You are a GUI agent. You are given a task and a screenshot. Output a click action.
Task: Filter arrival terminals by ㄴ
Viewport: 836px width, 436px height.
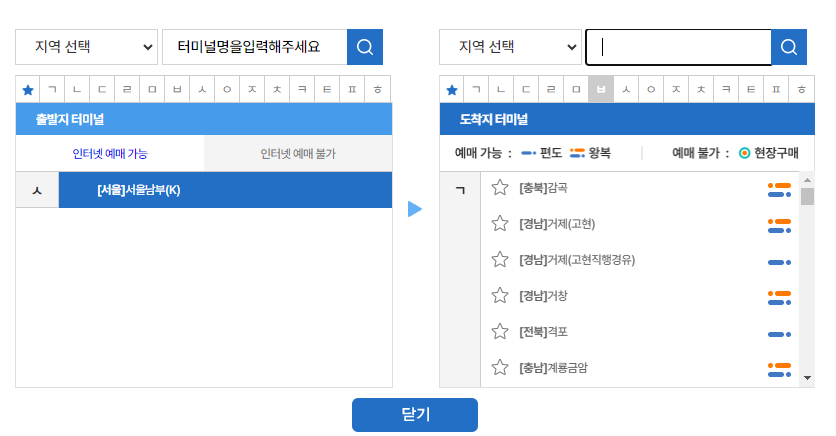501,90
